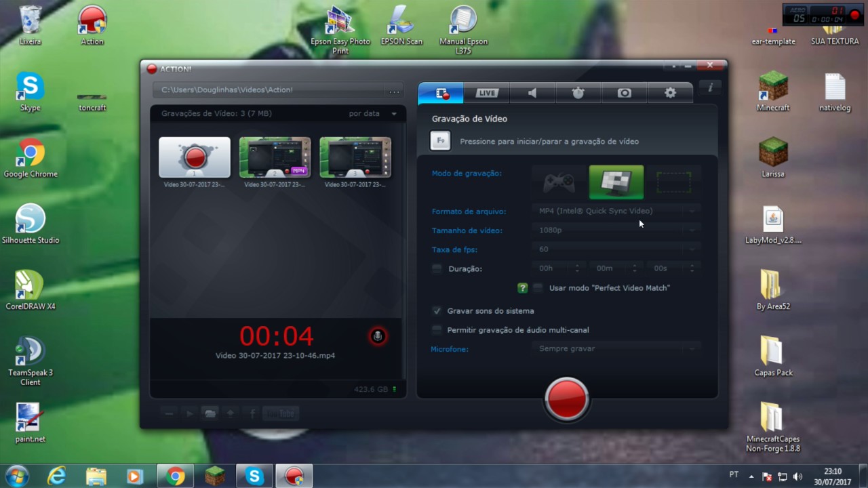
Task: Select the games gamepad recording mode
Action: (559, 182)
